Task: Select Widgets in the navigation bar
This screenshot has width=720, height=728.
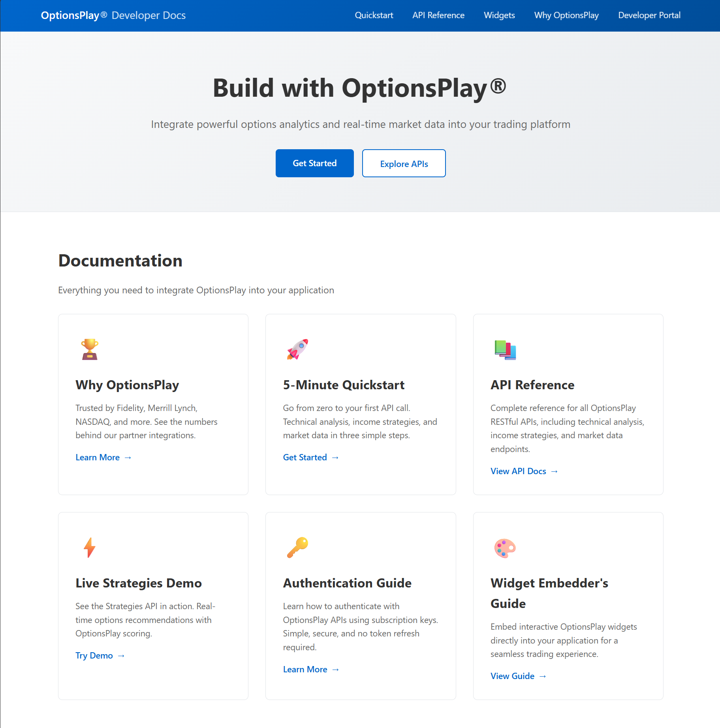Action: 499,15
